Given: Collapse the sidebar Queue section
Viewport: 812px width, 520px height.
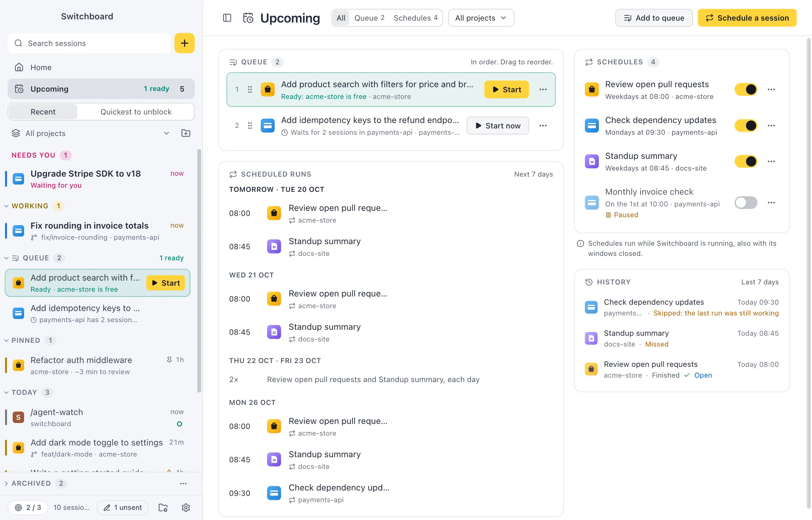Looking at the screenshot, I should click(6, 258).
